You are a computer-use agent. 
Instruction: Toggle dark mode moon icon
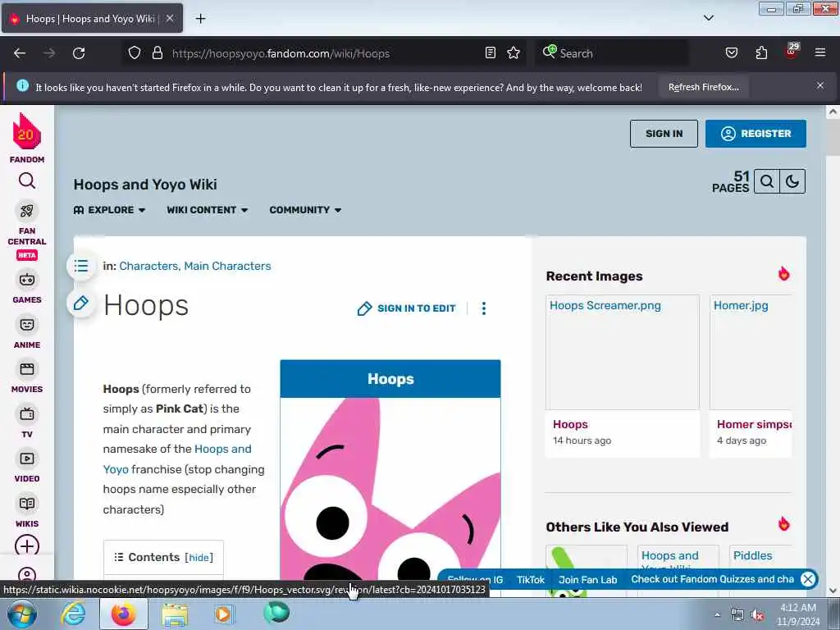(792, 181)
